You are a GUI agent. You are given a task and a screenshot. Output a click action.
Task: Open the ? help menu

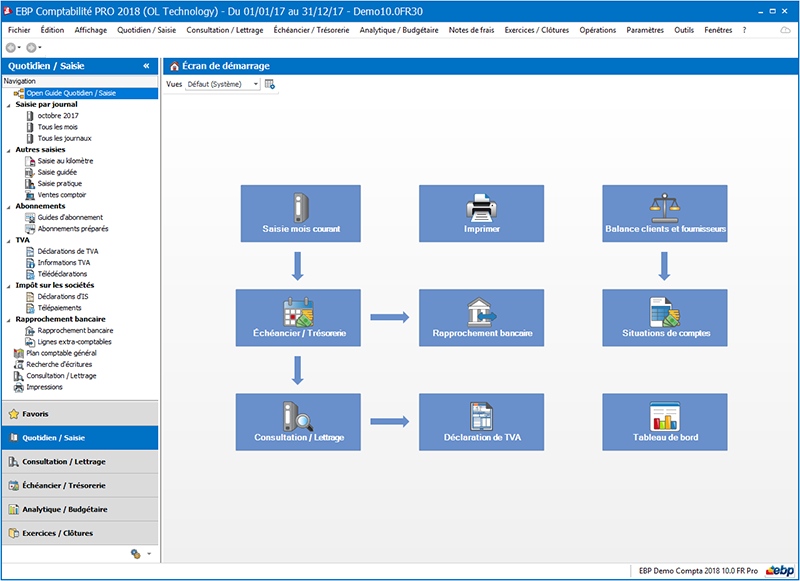(744, 30)
